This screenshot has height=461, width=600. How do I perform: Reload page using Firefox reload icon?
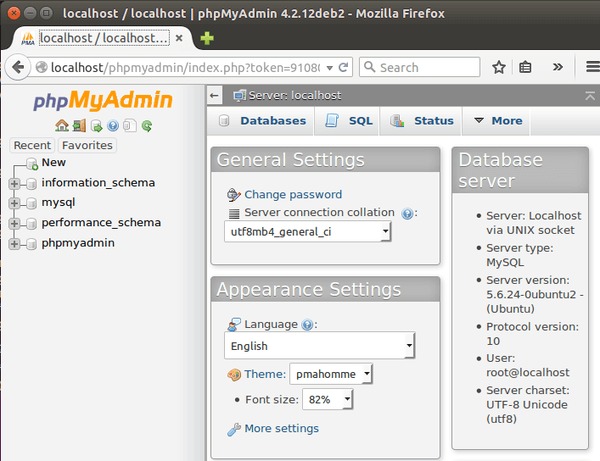point(343,67)
